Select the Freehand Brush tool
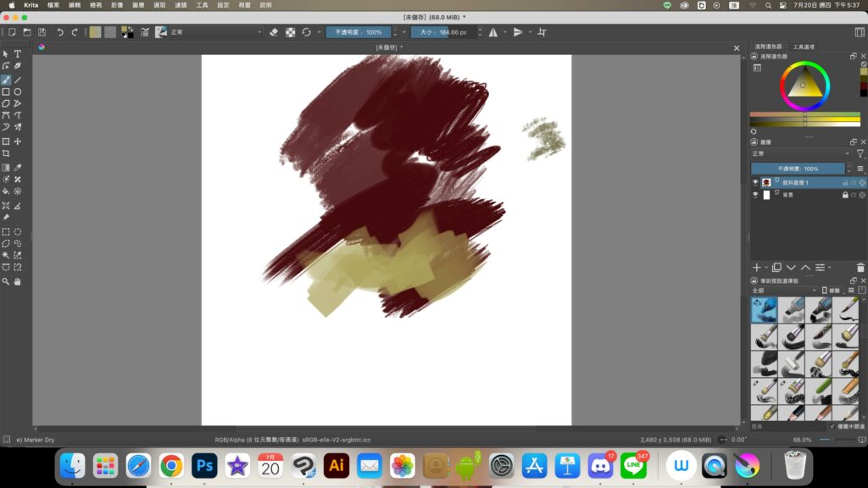 pyautogui.click(x=6, y=80)
